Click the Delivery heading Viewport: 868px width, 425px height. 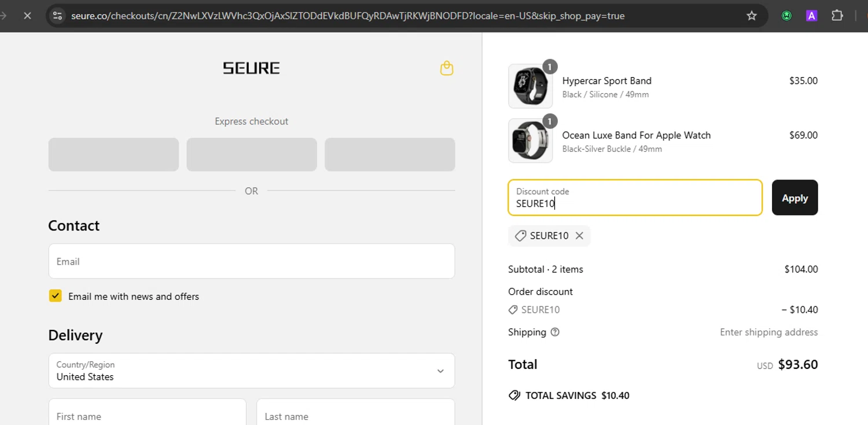tap(75, 335)
